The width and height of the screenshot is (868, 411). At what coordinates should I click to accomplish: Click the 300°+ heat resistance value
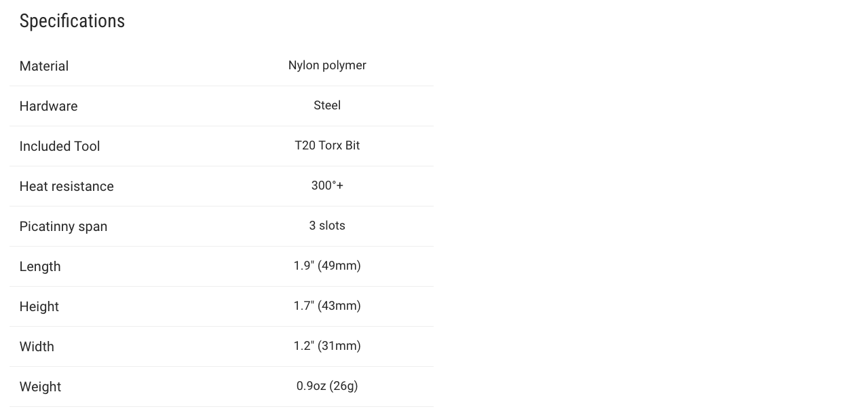click(x=327, y=185)
